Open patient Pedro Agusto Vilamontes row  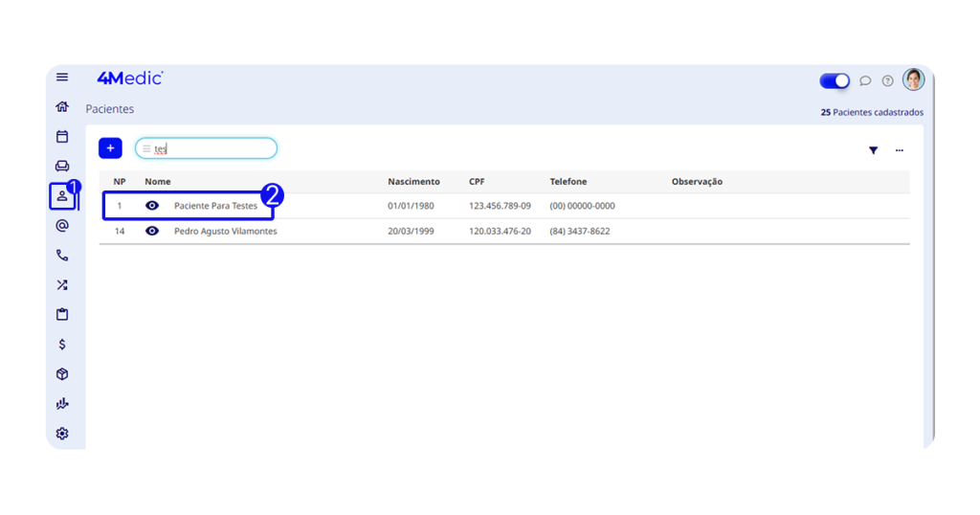225,232
